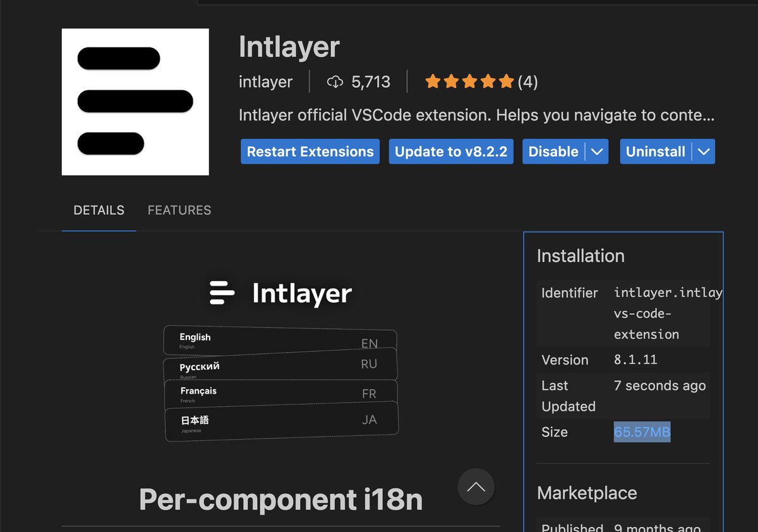Click the Installation section heading

(581, 256)
